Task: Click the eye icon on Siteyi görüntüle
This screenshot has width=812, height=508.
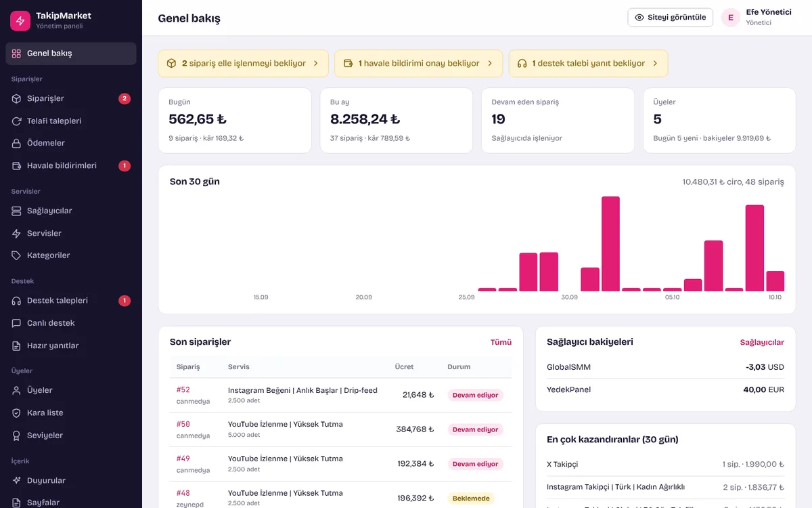Action: click(639, 18)
